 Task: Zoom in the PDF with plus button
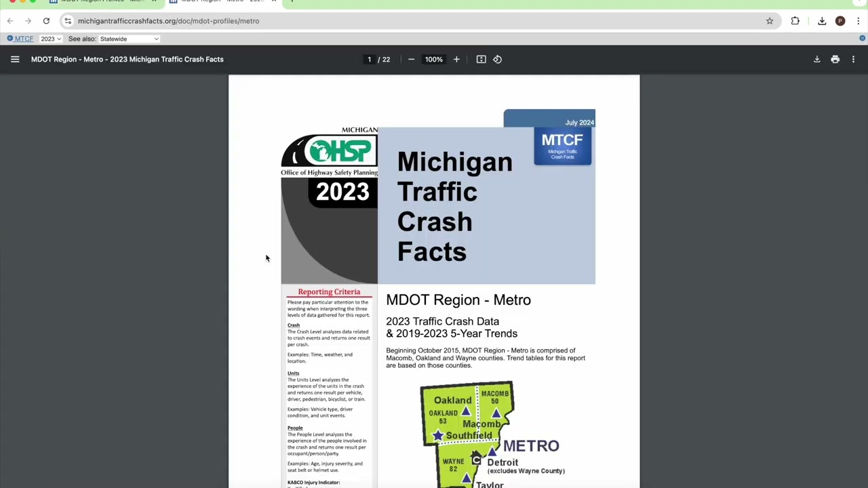click(x=456, y=60)
